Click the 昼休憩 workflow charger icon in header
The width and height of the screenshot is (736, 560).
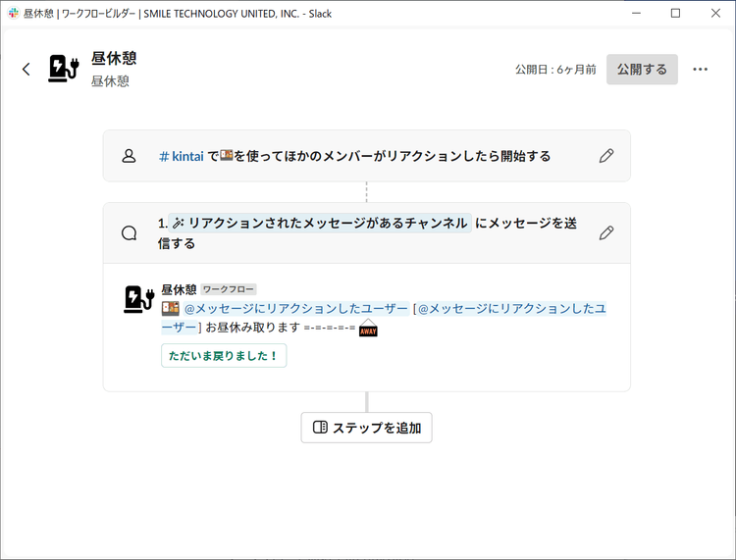[x=64, y=69]
